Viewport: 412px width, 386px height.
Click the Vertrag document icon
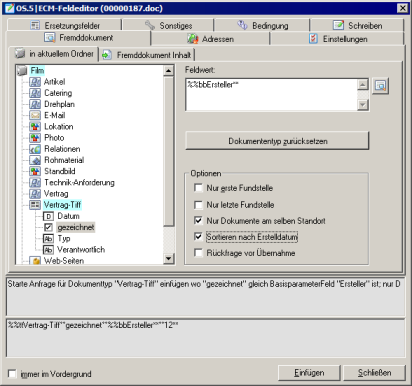click(35, 194)
